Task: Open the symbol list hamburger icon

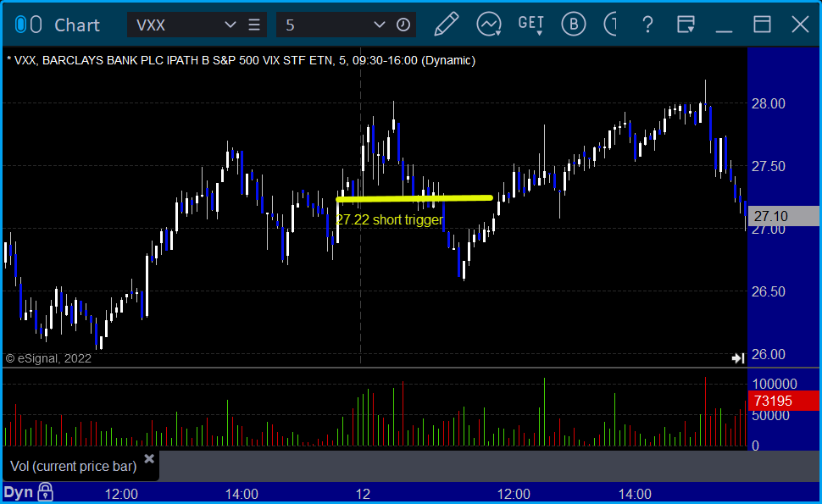Action: [254, 25]
